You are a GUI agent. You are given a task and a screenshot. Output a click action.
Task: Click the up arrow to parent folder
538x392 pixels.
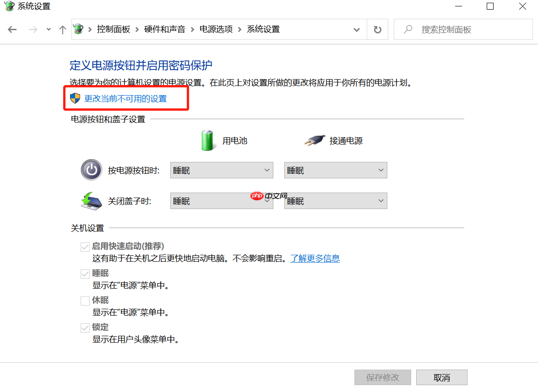point(63,29)
